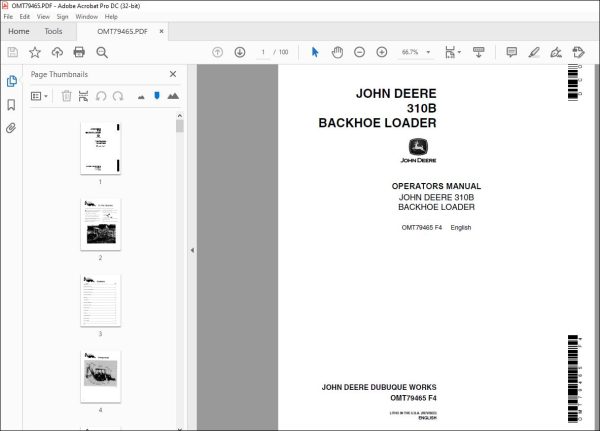Click the Share/send file icon

[578, 52]
